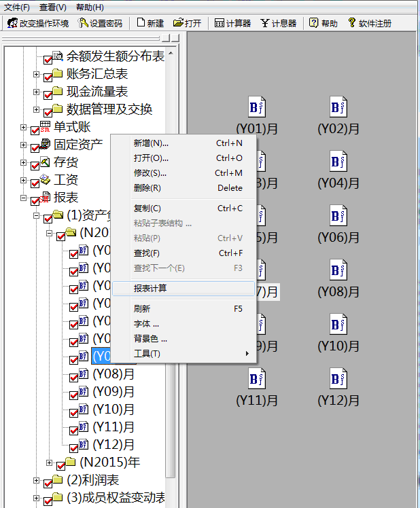This screenshot has height=508, width=420.
Task: Click the 改变操作环境 toolbar icon
Action: 12,23
